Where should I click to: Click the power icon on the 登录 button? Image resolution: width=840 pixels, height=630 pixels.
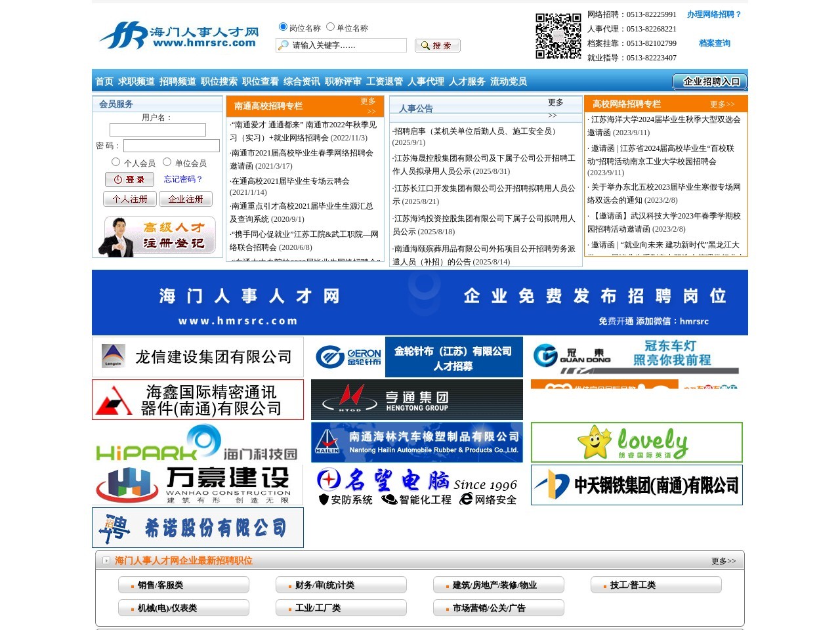pos(117,179)
